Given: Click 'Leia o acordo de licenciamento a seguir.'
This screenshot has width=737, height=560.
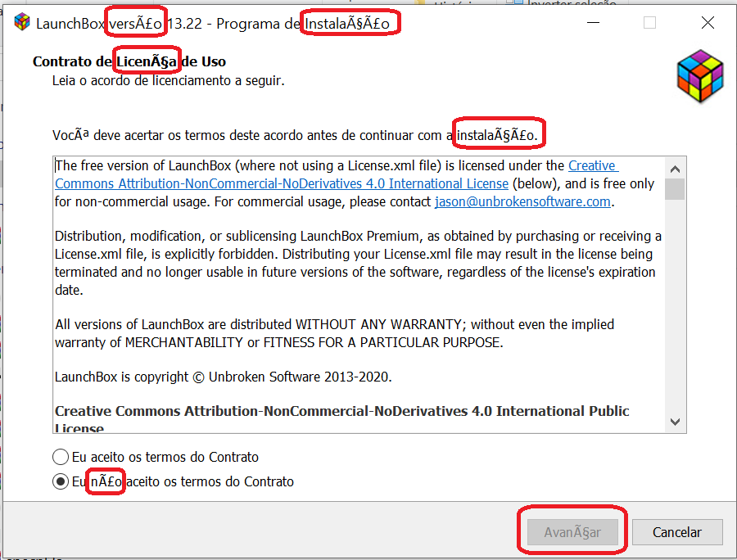Looking at the screenshot, I should (168, 81).
